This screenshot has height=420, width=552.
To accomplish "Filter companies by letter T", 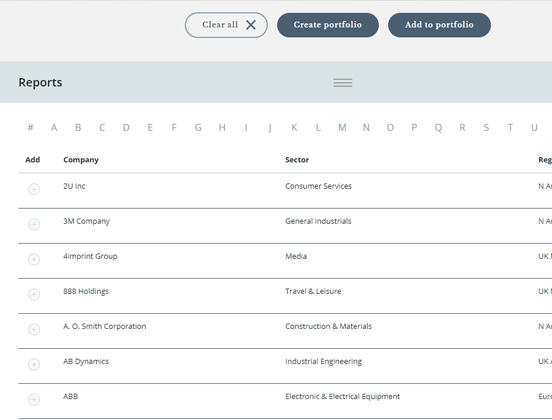I will (510, 127).
